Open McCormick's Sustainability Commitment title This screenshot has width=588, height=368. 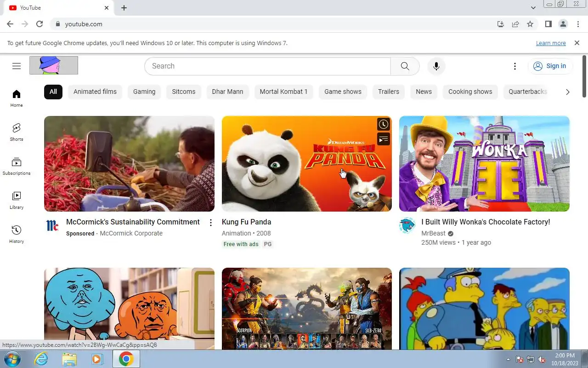tap(133, 222)
